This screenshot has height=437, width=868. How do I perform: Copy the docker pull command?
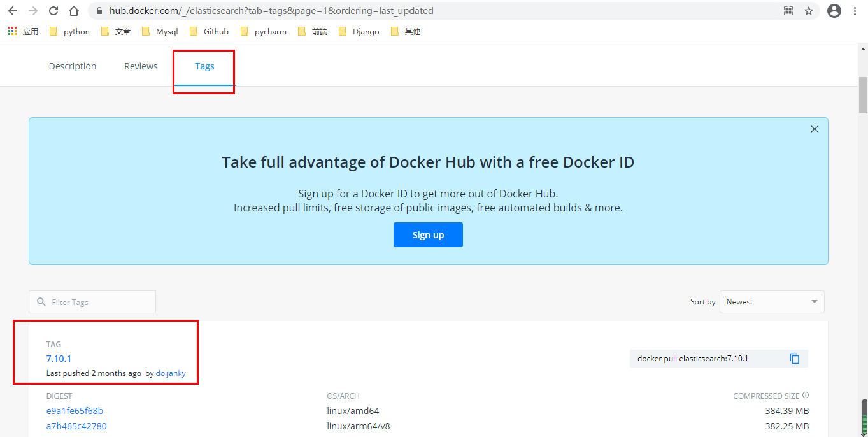coord(794,359)
